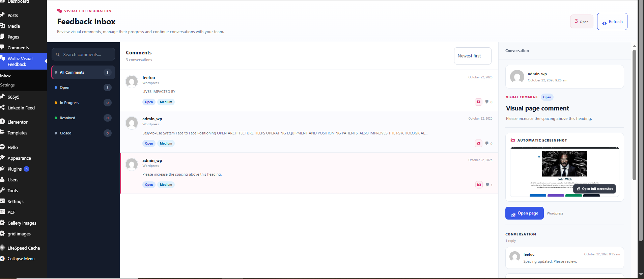The height and width of the screenshot is (279, 644).
Task: Select the All Comments filter
Action: pyautogui.click(x=83, y=72)
